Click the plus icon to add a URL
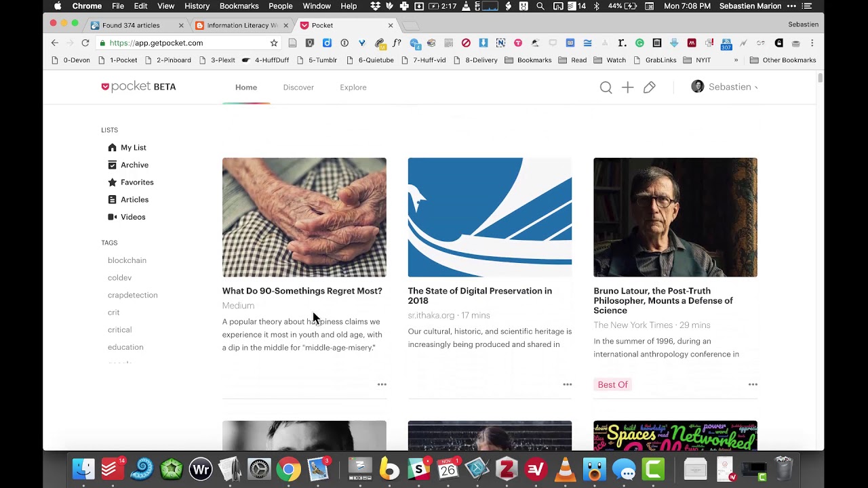This screenshot has height=488, width=868. 627,87
